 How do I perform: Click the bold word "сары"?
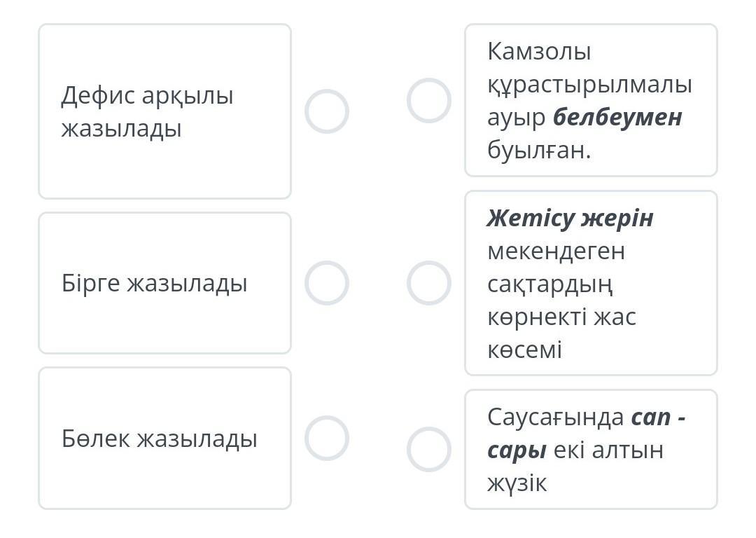(x=517, y=450)
